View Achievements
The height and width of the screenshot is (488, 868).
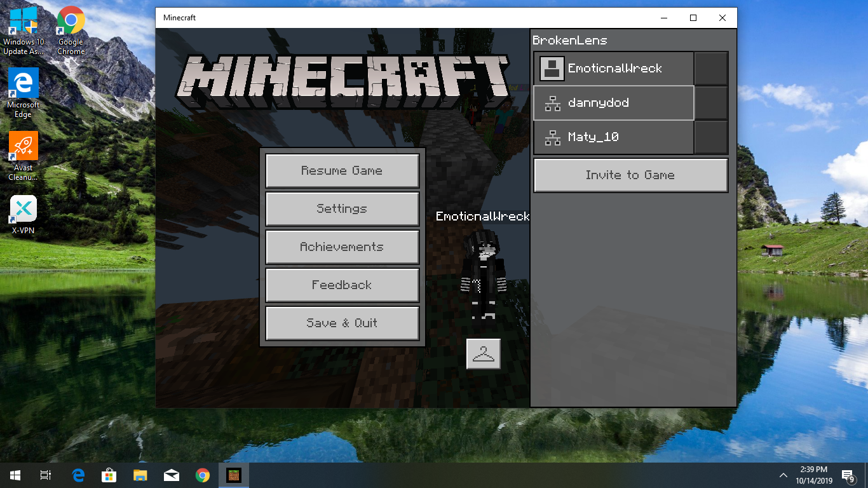click(x=342, y=247)
